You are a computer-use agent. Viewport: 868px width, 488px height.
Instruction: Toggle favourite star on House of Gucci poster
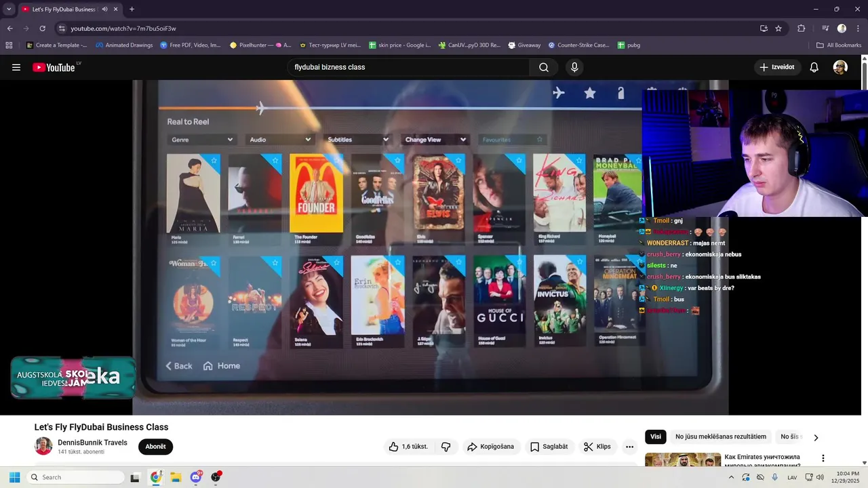coord(519,262)
